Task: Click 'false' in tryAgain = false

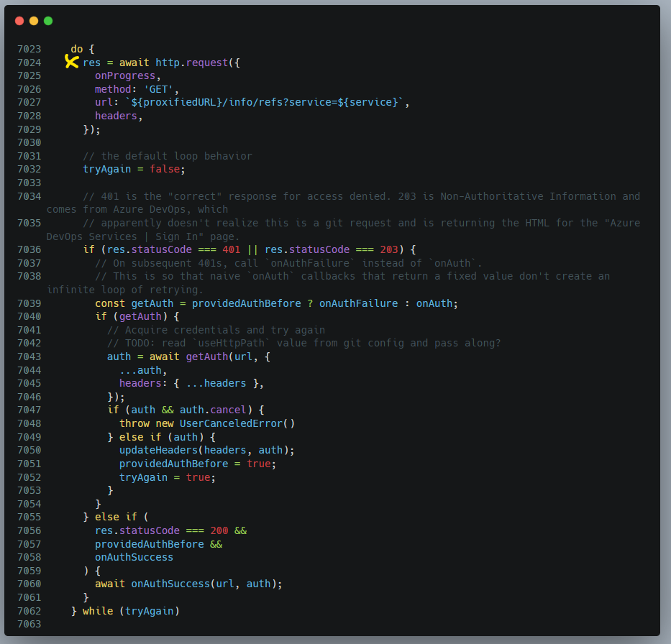Action: 164,170
